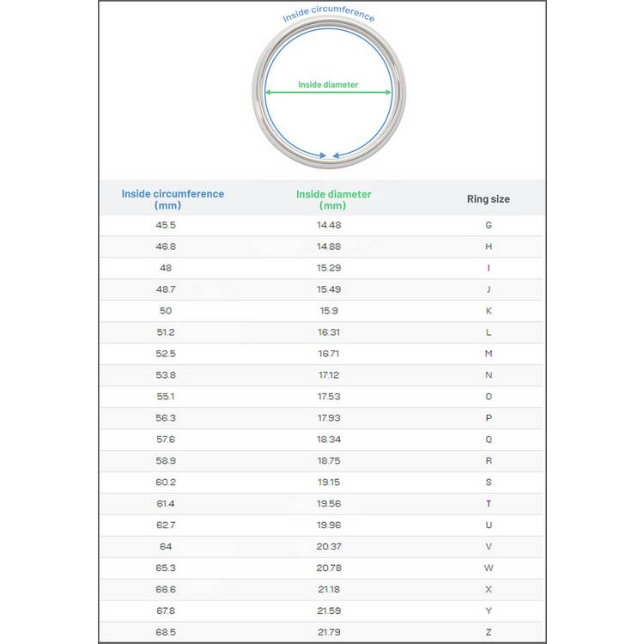644x644 pixels.
Task: Select diameter value 21.18
Action: click(329, 589)
